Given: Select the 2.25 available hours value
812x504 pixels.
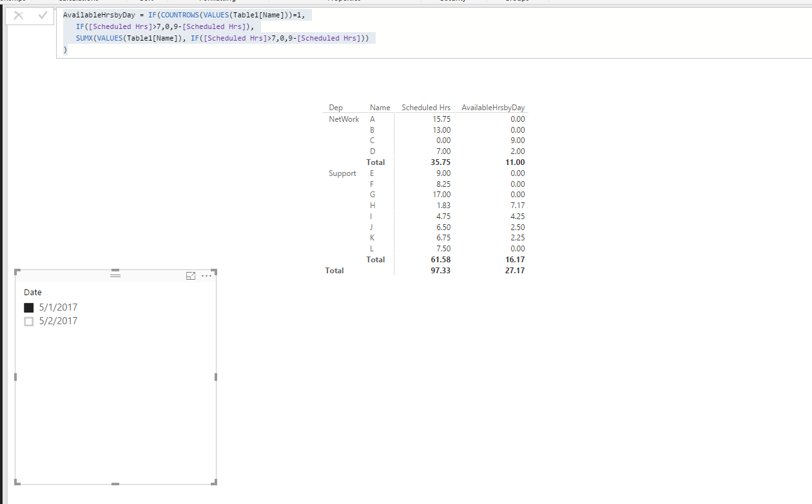Looking at the screenshot, I should click(517, 238).
